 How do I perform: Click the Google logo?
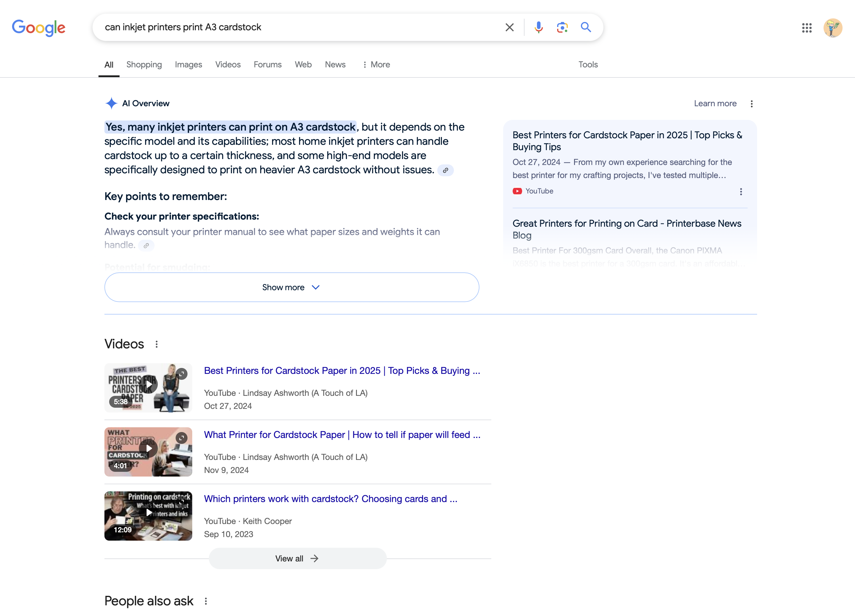(x=39, y=28)
